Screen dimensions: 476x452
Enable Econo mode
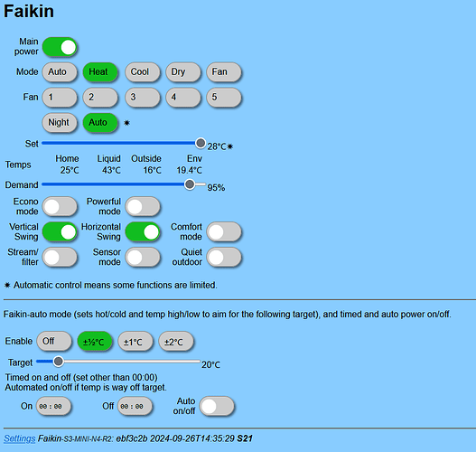(60, 206)
